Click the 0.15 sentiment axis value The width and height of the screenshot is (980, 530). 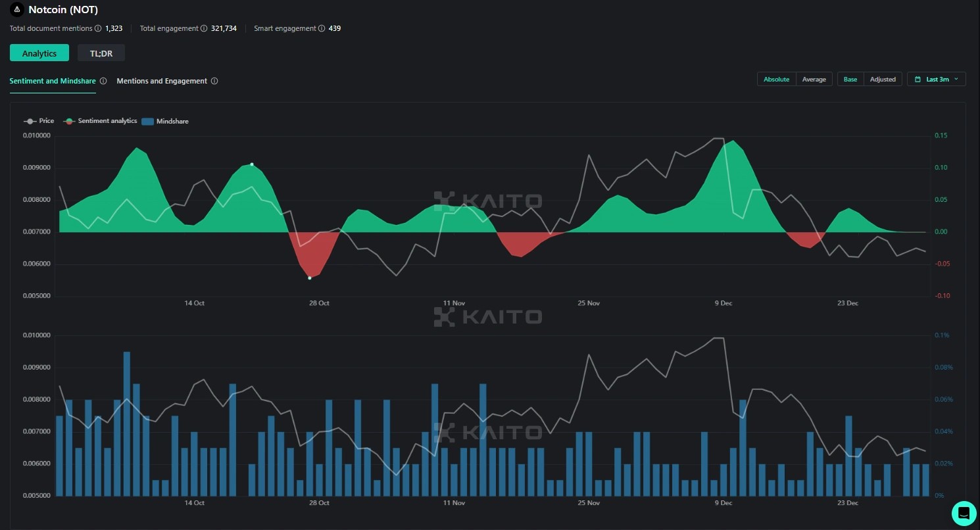pyautogui.click(x=941, y=135)
